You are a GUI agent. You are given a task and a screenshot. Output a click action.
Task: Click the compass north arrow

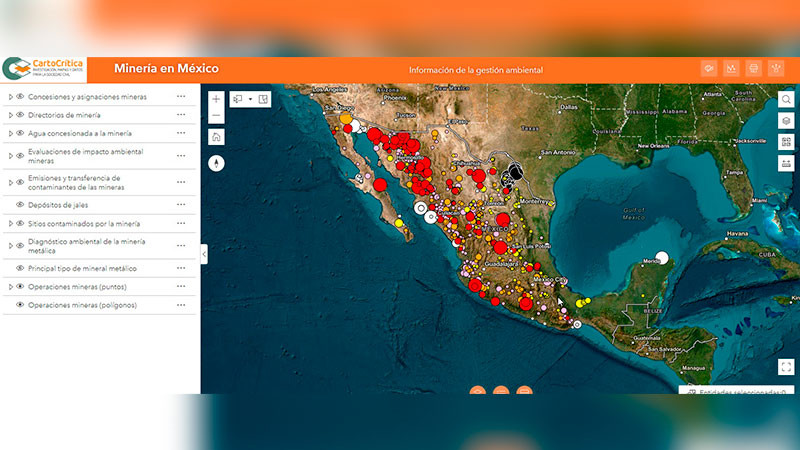tap(216, 163)
